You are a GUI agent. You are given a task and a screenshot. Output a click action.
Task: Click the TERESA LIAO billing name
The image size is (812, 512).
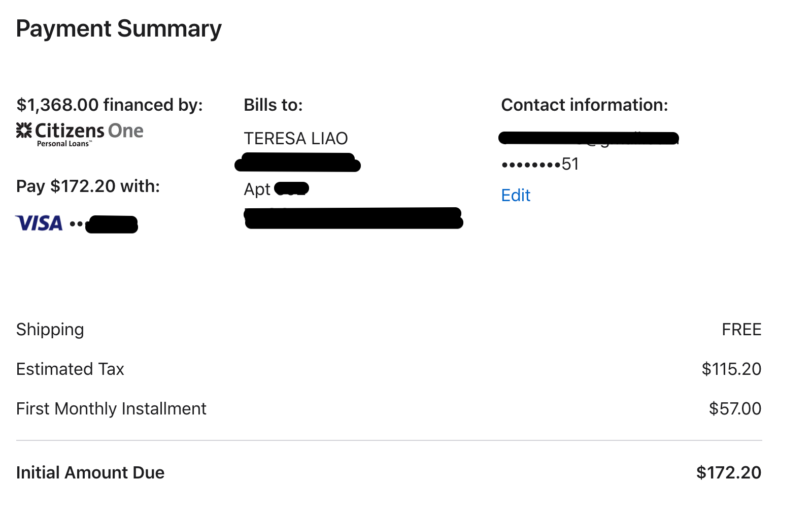click(296, 138)
